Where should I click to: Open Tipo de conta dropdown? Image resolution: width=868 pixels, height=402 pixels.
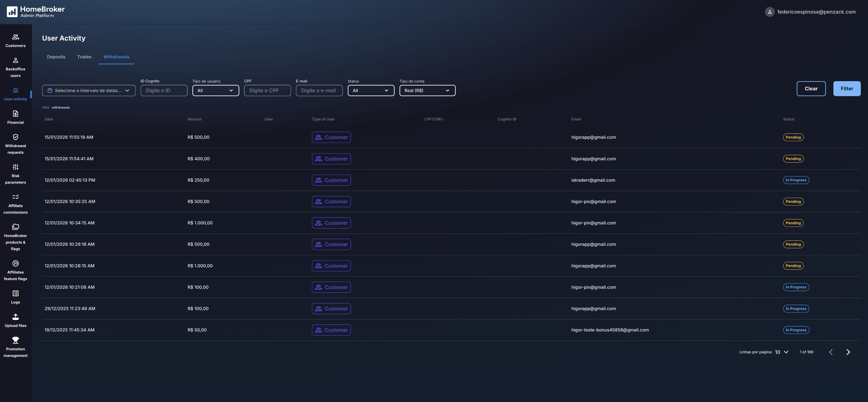tap(427, 90)
